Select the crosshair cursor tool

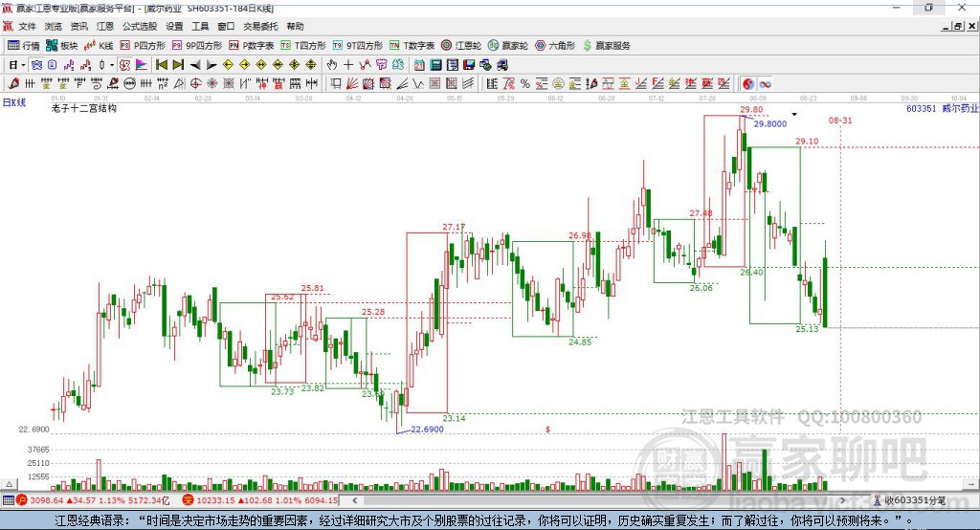click(348, 65)
